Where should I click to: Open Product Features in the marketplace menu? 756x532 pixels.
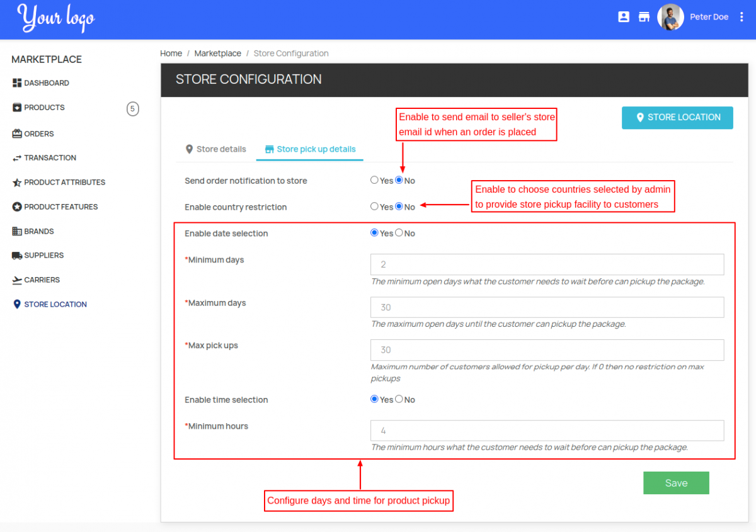(x=61, y=207)
